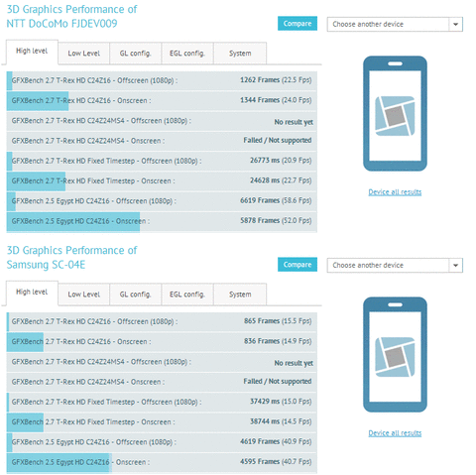
Task: Open EGL config. tab for NTT DoCoMo
Action: [x=187, y=54]
